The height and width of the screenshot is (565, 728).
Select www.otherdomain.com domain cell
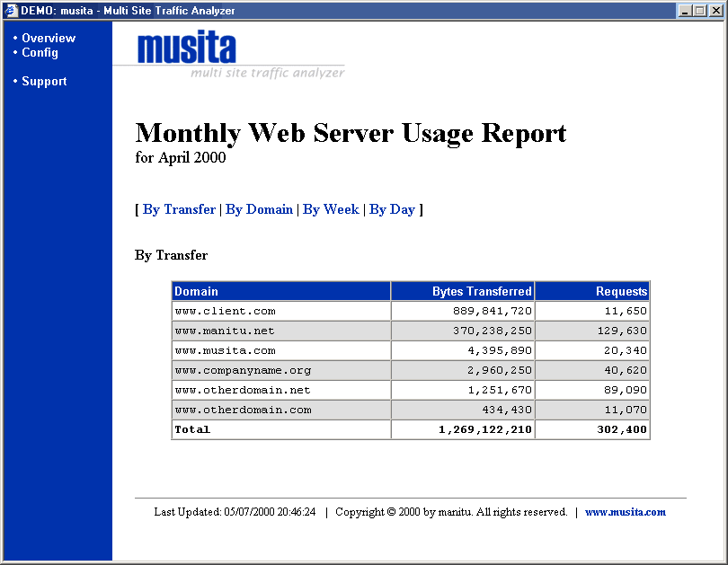coord(281,410)
